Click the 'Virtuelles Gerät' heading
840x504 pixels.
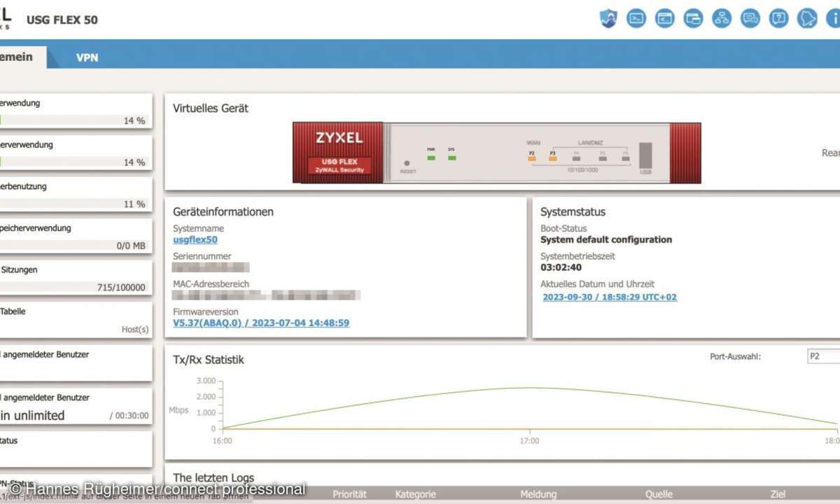[211, 108]
